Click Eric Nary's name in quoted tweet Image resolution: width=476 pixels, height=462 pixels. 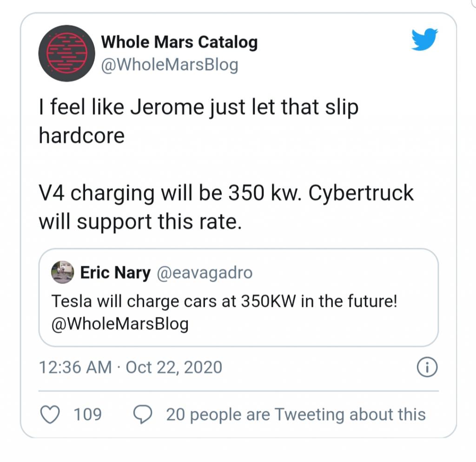115,272
